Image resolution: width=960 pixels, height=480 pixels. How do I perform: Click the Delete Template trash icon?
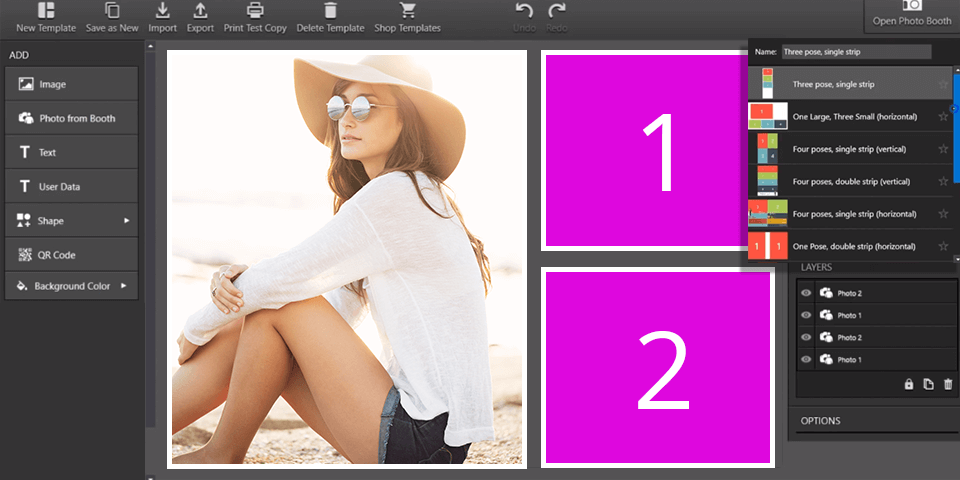(x=330, y=10)
